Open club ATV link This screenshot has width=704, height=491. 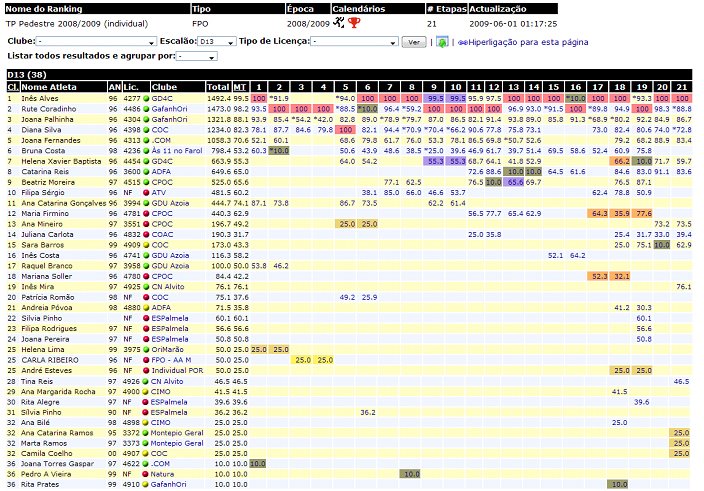[x=158, y=193]
